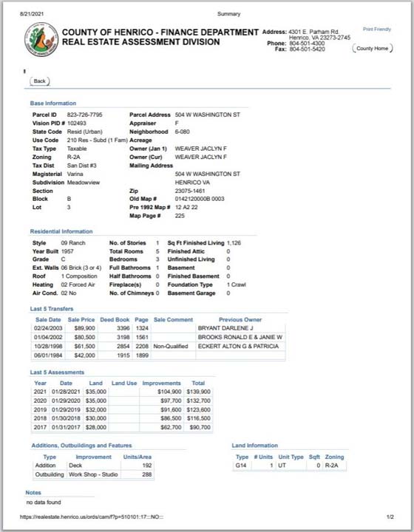Click Tax Dist value San Dist #3
Viewport: 414px width, 532px height.
tap(82, 166)
